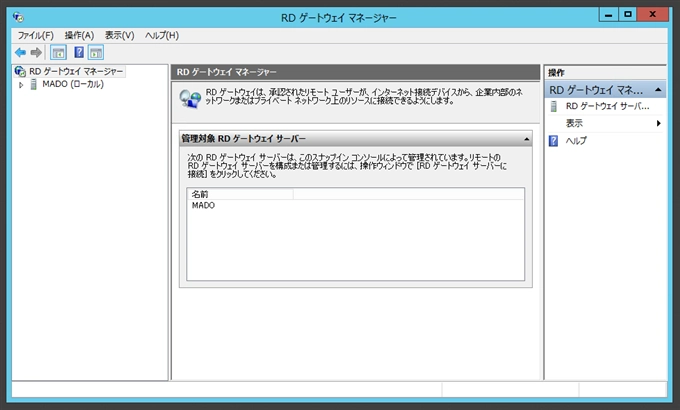
Task: Click the server icon beside RD ゲートウェイ サーバ action
Action: [x=554, y=106]
